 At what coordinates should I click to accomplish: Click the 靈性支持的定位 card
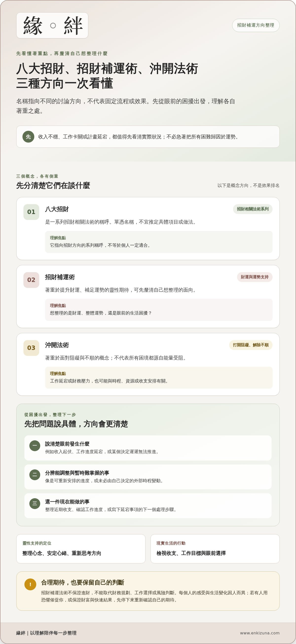point(81,549)
